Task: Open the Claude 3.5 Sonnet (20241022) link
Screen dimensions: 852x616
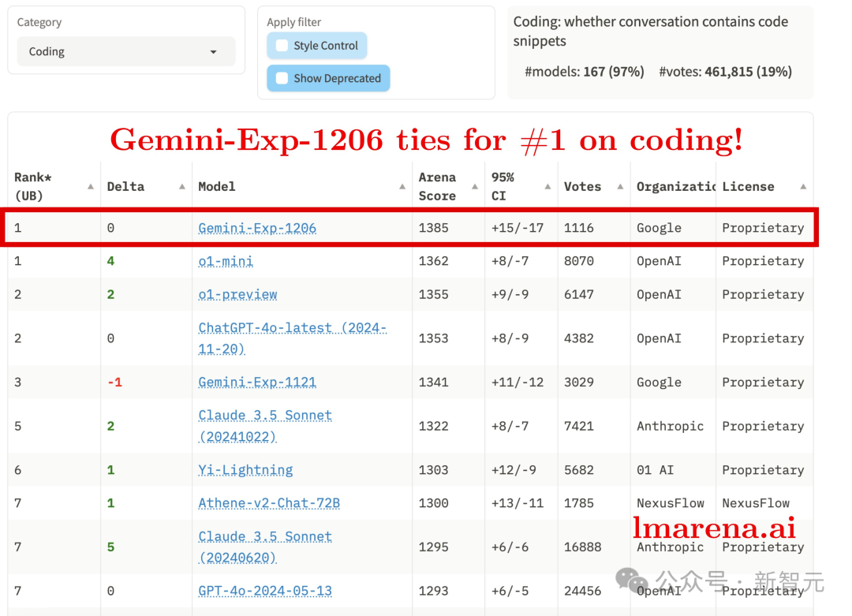Action: tap(264, 426)
